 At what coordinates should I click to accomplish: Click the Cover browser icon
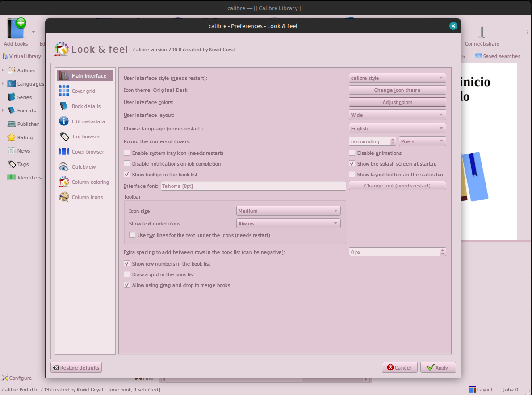click(64, 152)
